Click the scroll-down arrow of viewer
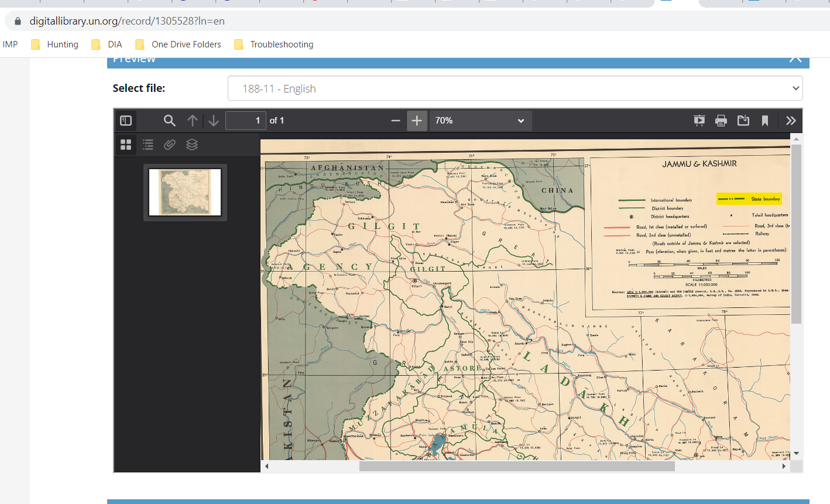The height and width of the screenshot is (504, 830). [796, 454]
